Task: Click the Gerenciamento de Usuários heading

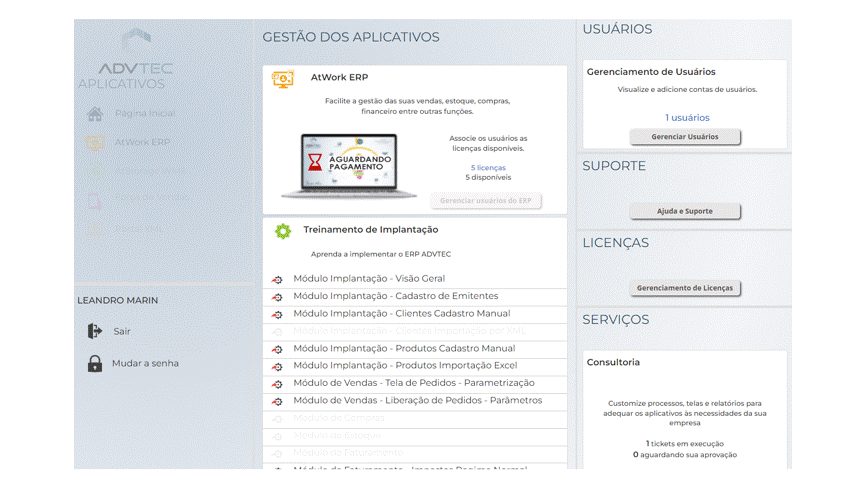Action: pos(651,72)
